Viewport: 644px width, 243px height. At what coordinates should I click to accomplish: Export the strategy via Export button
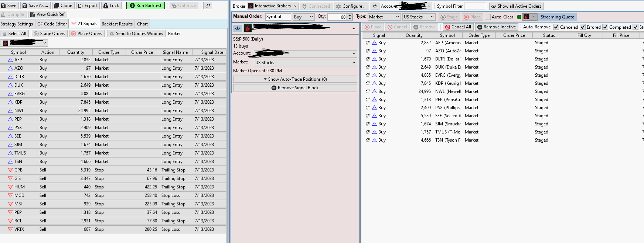87,6
